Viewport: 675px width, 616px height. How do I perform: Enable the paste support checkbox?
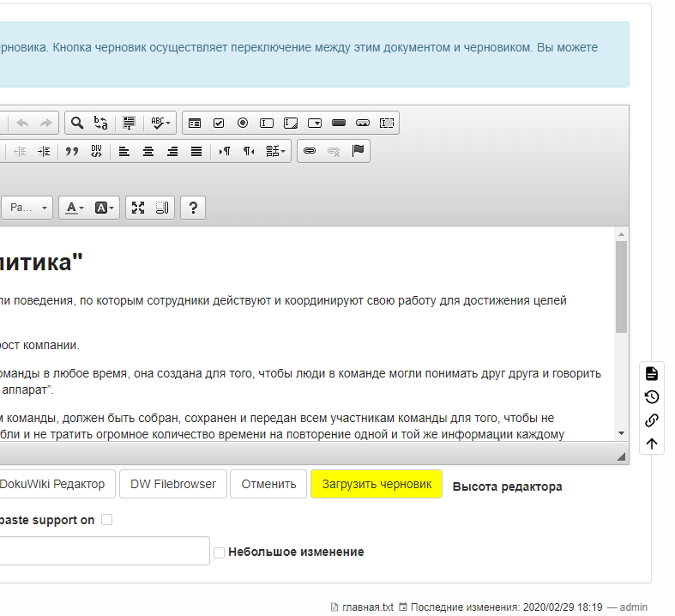(x=106, y=520)
